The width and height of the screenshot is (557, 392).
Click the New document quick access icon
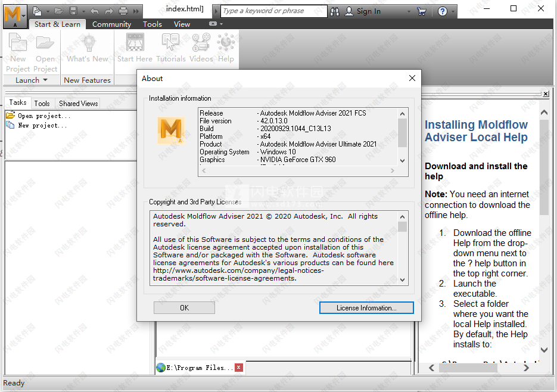click(37, 11)
